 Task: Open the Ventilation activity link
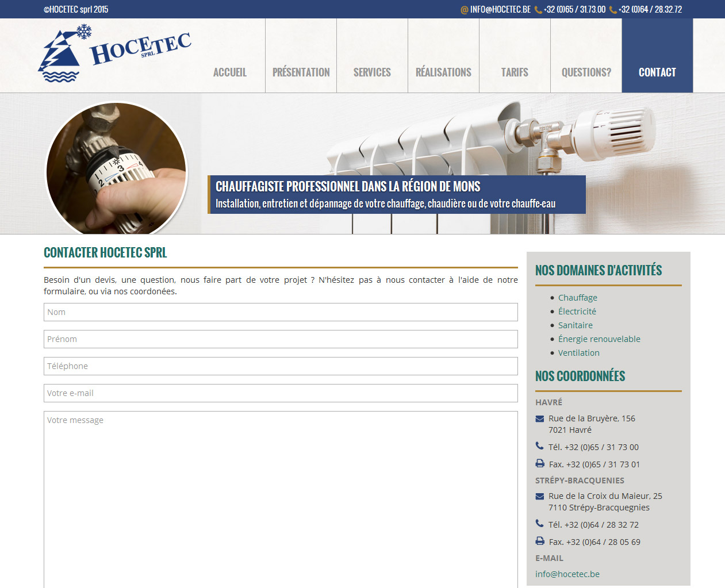coord(579,353)
